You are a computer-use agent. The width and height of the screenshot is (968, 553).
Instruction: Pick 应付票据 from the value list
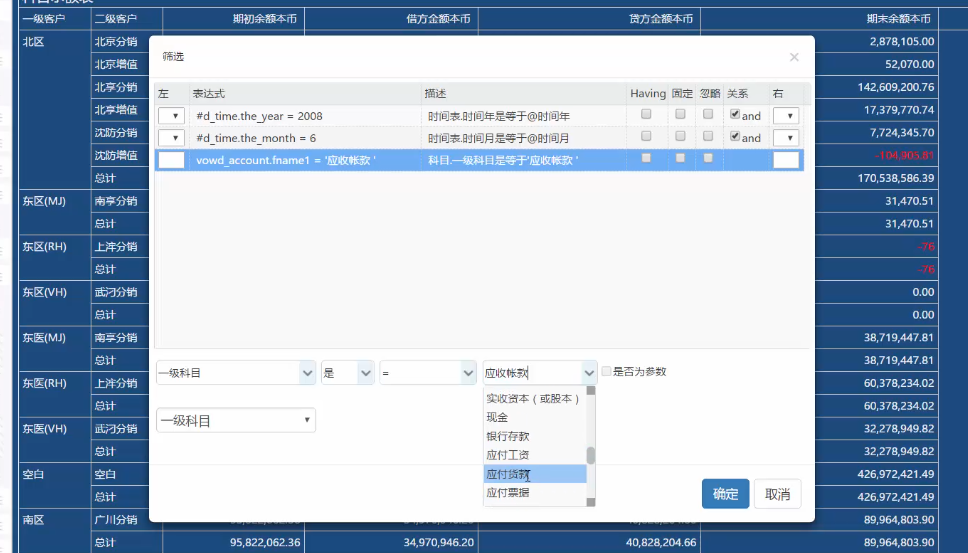pos(507,493)
